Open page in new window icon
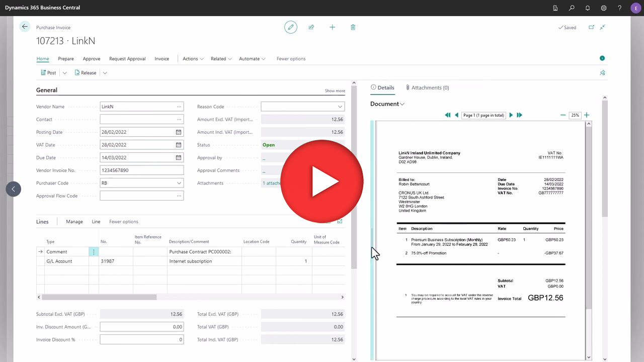Viewport: 644px width, 362px height. click(591, 27)
